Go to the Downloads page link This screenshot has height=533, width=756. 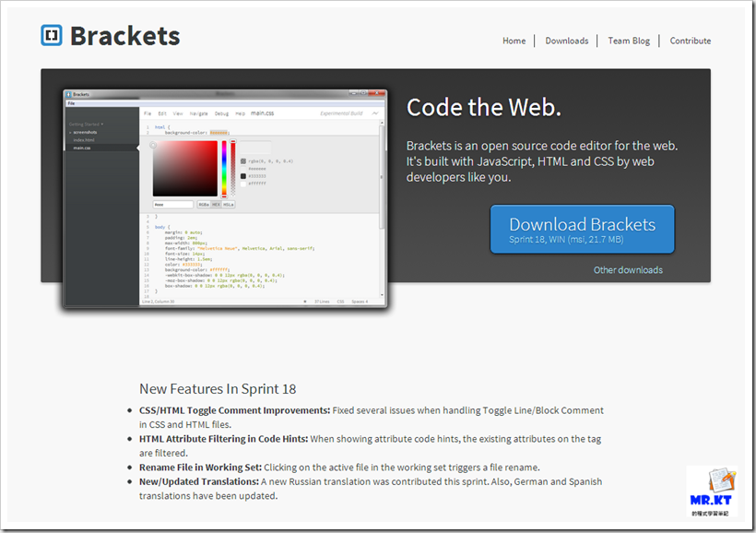point(566,41)
